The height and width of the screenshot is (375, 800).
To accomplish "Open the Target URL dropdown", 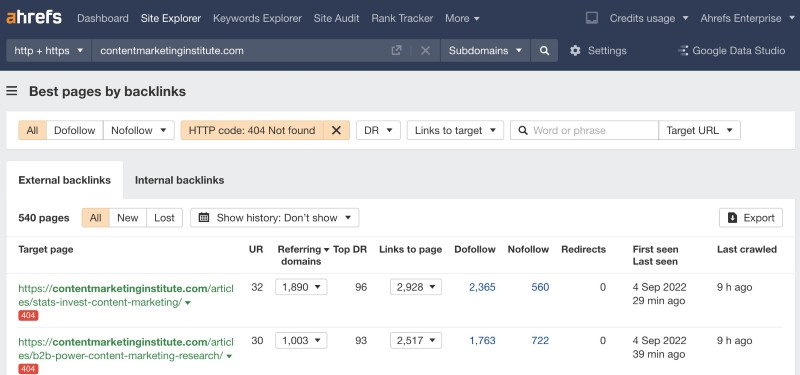I will pyautogui.click(x=699, y=130).
